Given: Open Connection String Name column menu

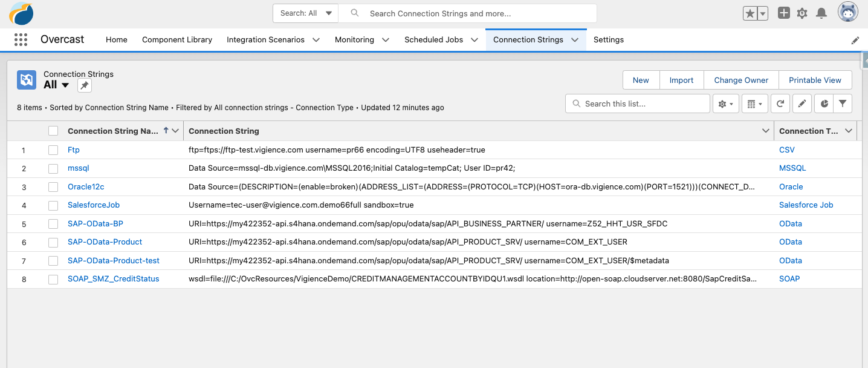Looking at the screenshot, I should click(x=175, y=131).
